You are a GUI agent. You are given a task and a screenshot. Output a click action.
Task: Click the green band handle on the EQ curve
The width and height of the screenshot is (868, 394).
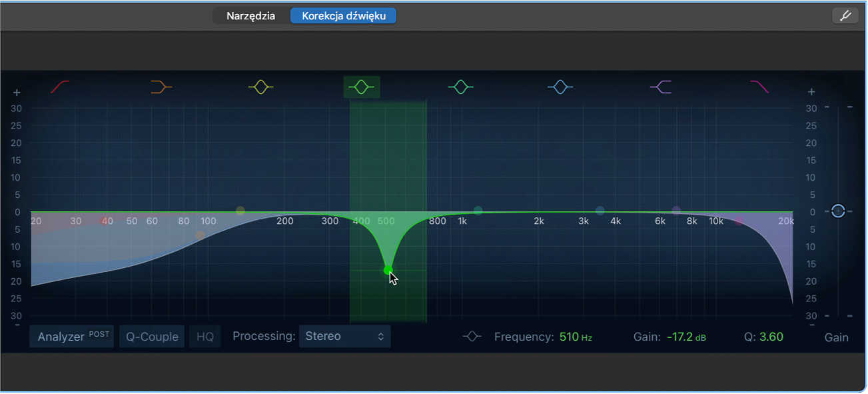click(x=388, y=269)
